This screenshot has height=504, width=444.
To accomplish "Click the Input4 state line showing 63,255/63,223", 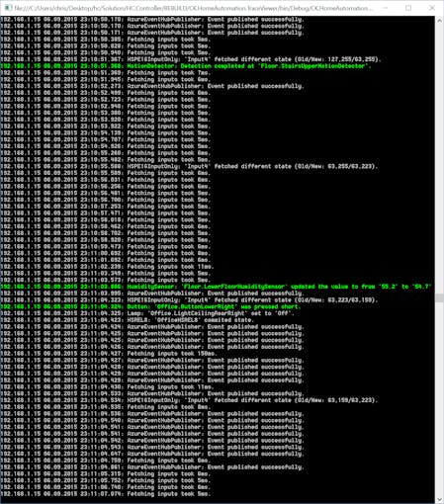I will [x=189, y=166].
